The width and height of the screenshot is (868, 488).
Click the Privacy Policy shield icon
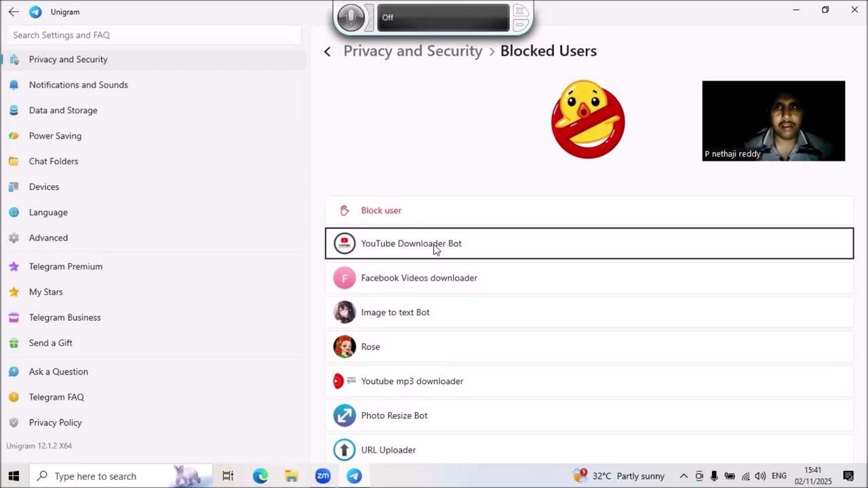tap(14, 422)
